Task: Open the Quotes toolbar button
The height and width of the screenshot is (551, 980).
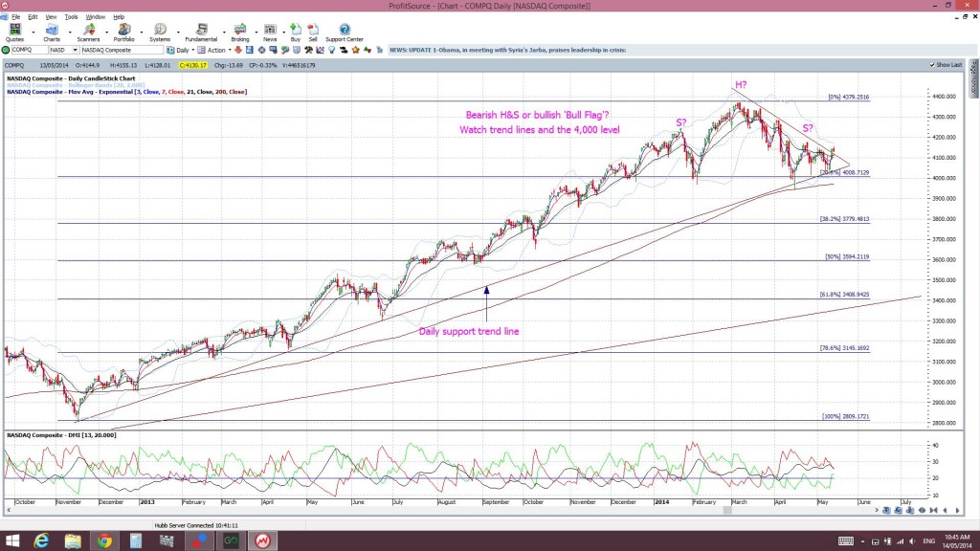Action: click(14, 33)
